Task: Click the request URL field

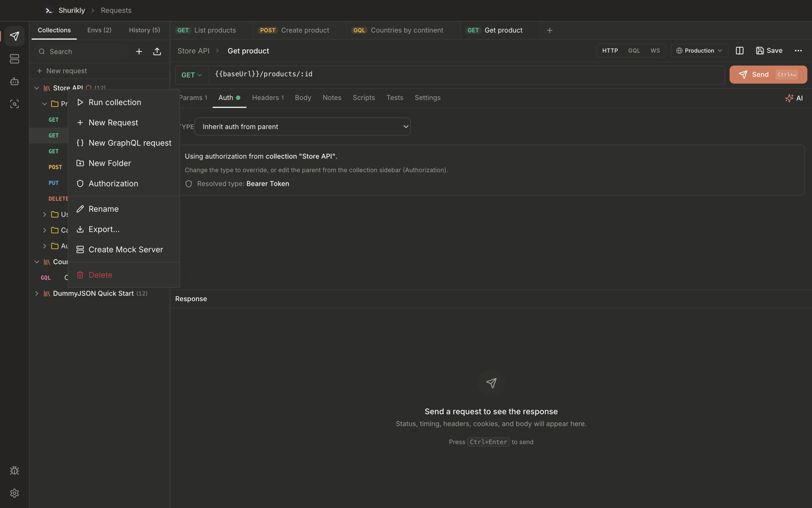Action: click(466, 75)
